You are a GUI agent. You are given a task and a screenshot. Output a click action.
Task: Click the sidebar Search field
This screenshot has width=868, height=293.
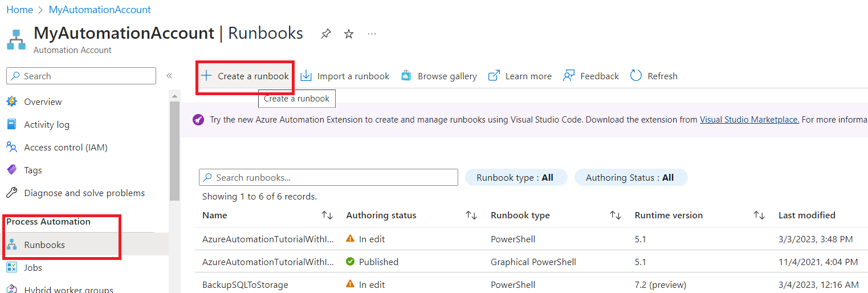(81, 76)
